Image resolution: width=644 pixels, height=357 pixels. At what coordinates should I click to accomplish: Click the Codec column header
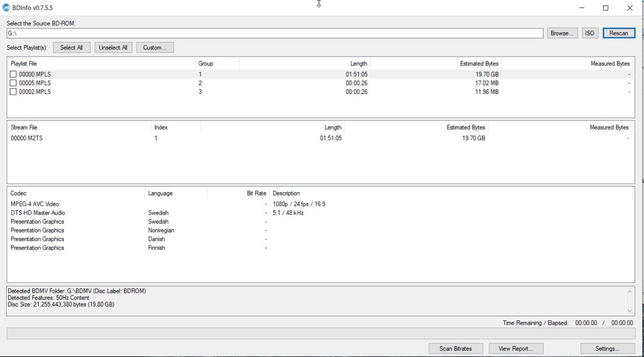click(76, 194)
